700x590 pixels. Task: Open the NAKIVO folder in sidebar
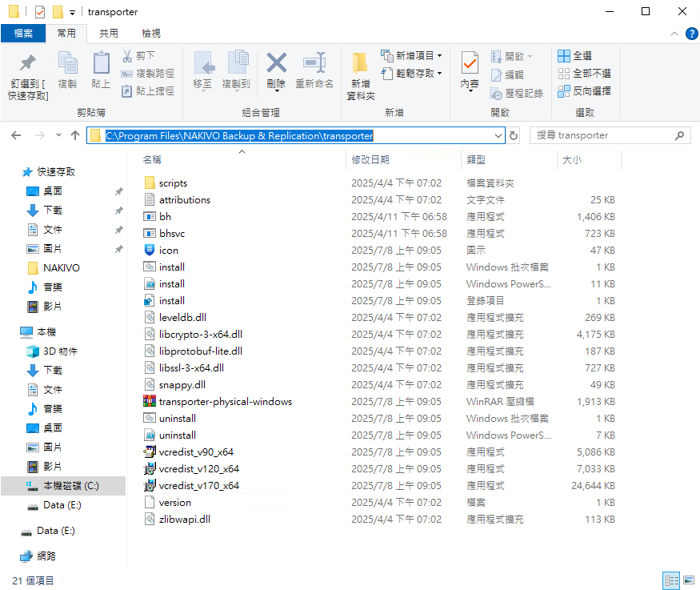tap(61, 268)
